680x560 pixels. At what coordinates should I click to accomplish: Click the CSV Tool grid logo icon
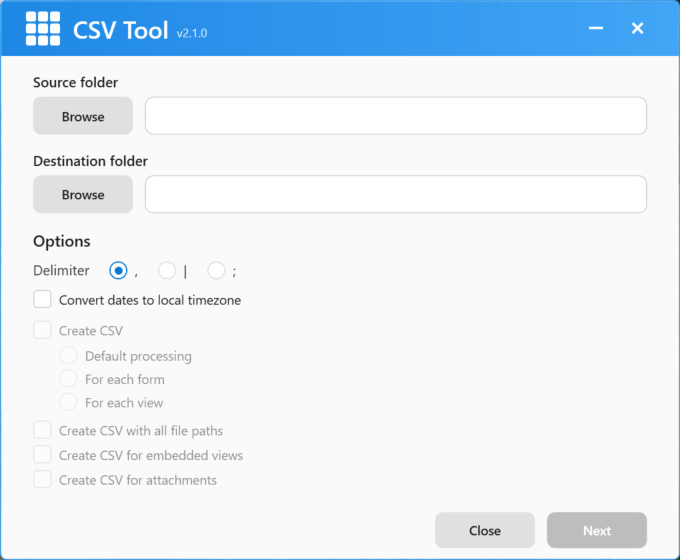tap(43, 29)
